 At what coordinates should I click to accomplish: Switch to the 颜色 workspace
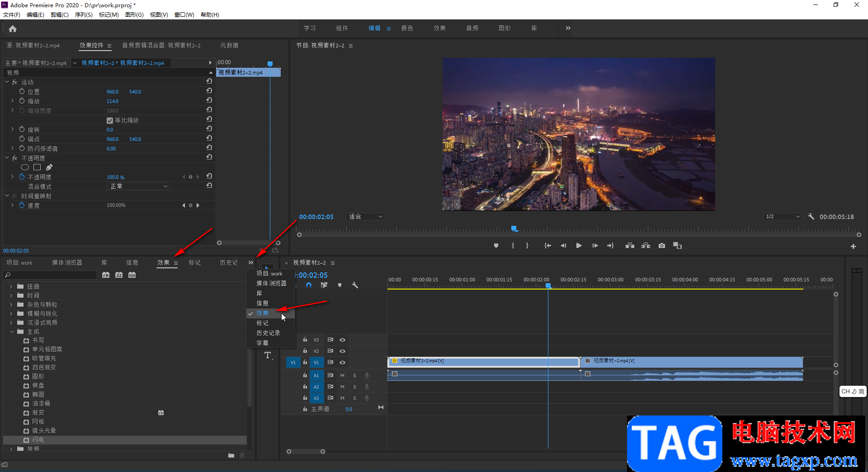coord(407,28)
